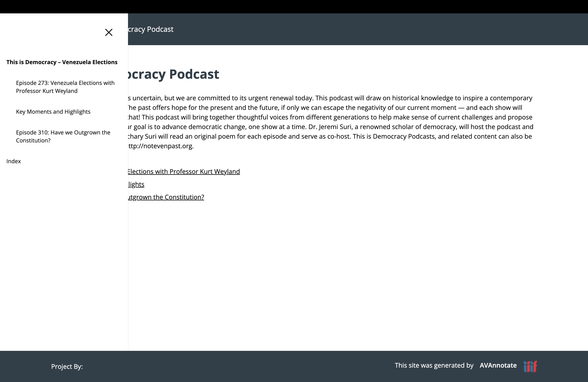Image resolution: width=588 pixels, height=382 pixels.
Task: Open the Outgrown the Constitution? link
Action: pyautogui.click(x=166, y=197)
